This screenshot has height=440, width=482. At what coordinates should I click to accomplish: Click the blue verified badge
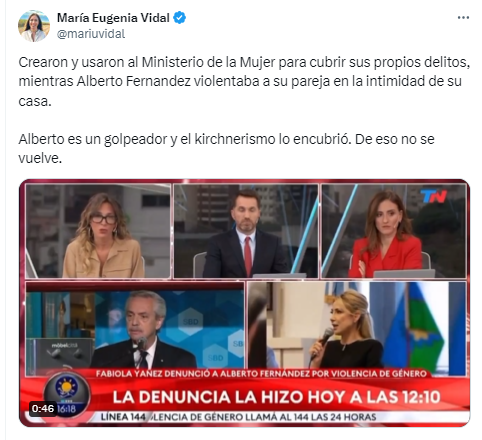[x=180, y=18]
